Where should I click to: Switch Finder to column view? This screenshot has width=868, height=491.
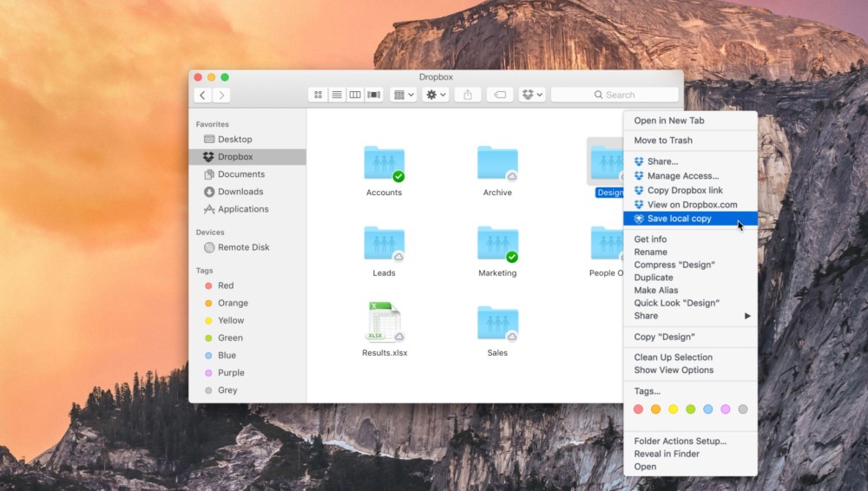[355, 95]
